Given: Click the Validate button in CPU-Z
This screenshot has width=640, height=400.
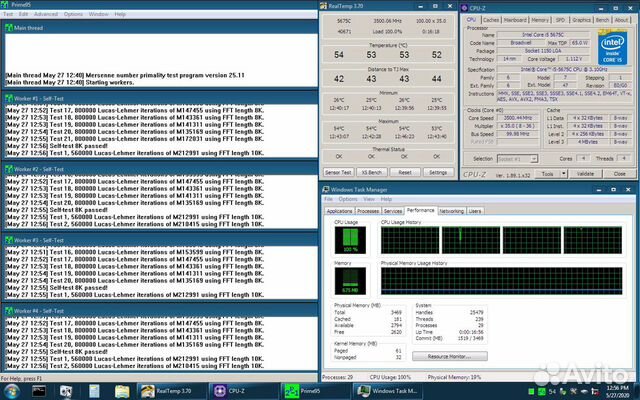Looking at the screenshot, I should (585, 174).
